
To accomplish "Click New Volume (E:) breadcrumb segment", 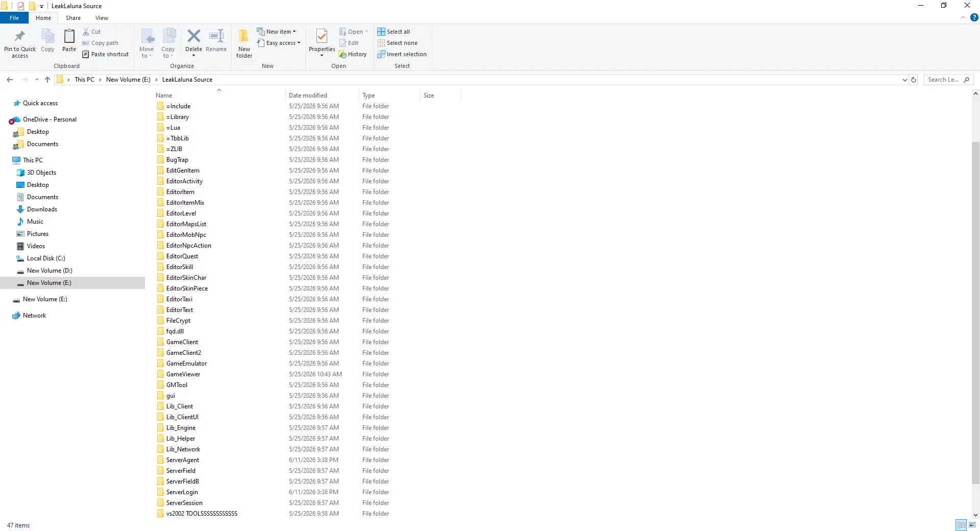I will coord(128,80).
